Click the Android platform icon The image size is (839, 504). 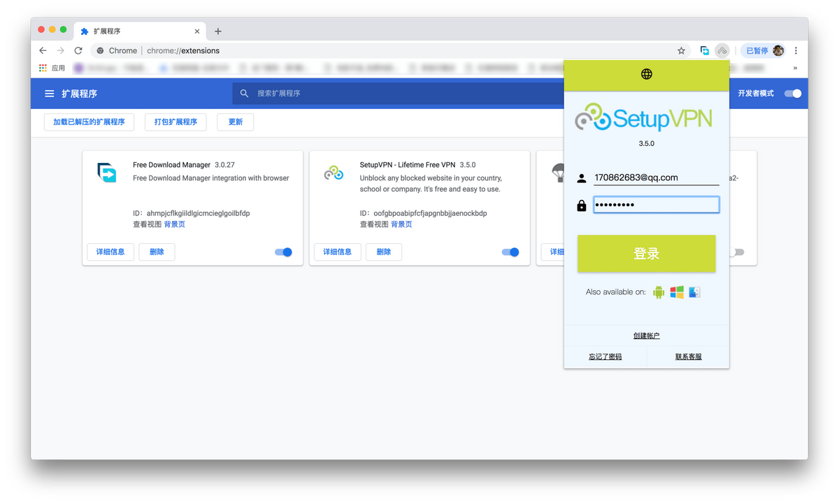[659, 292]
